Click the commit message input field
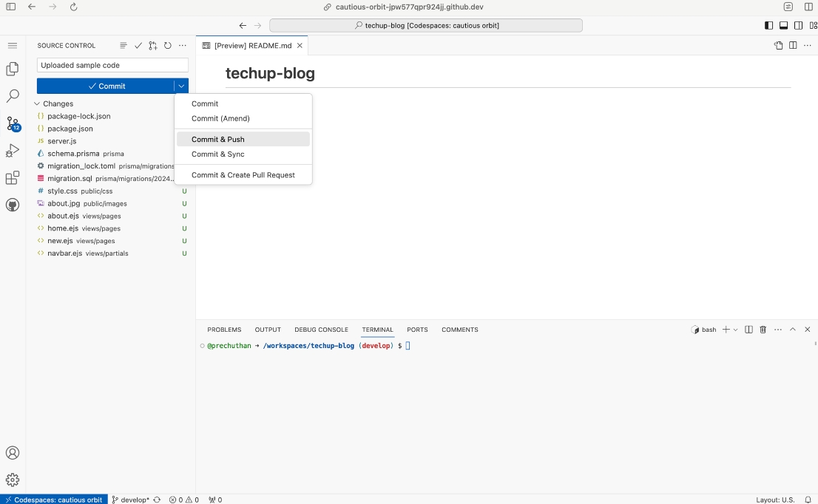The image size is (818, 504). point(112,65)
